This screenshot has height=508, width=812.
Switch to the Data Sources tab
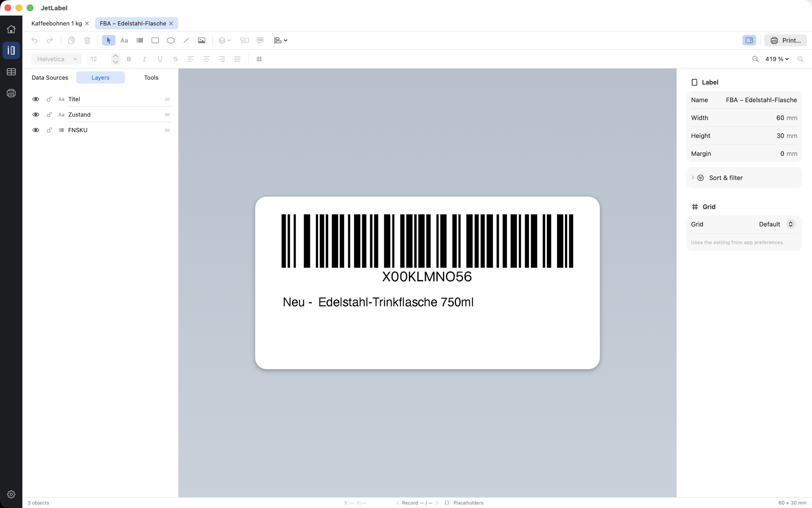50,77
